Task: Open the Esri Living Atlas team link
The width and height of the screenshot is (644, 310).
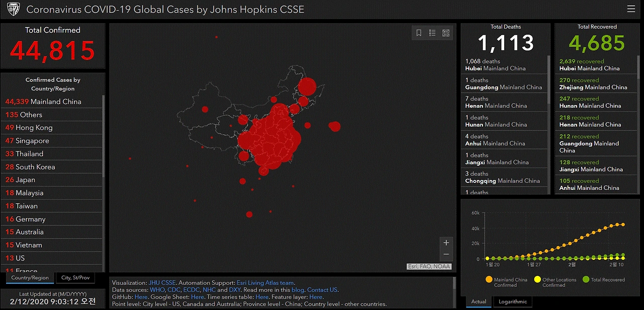Action: pos(265,283)
